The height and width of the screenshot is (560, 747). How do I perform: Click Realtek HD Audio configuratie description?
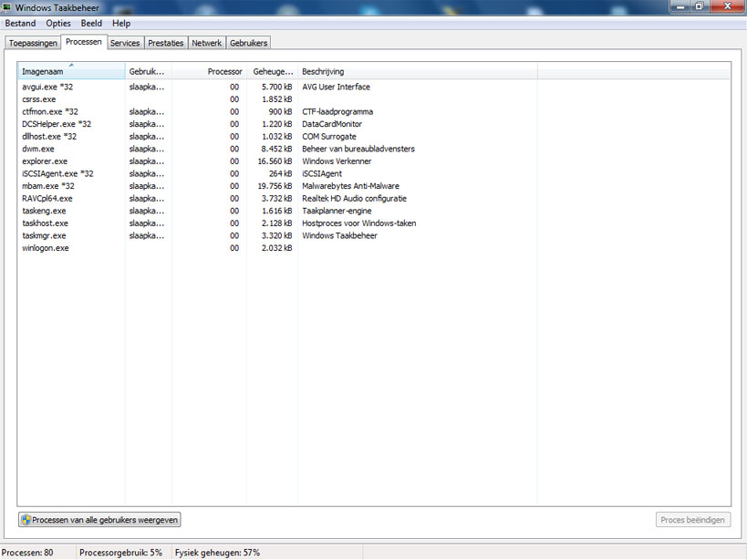pyautogui.click(x=355, y=198)
